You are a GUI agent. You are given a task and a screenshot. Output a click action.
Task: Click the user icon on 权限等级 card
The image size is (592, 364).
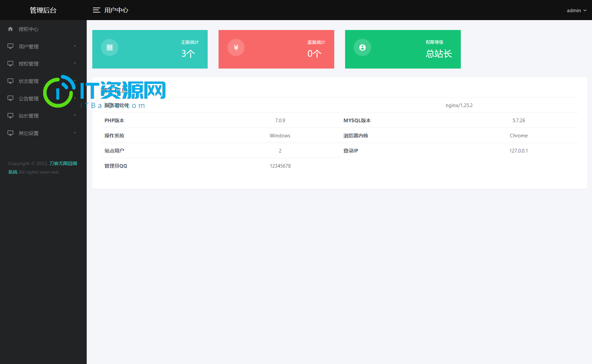pyautogui.click(x=363, y=47)
